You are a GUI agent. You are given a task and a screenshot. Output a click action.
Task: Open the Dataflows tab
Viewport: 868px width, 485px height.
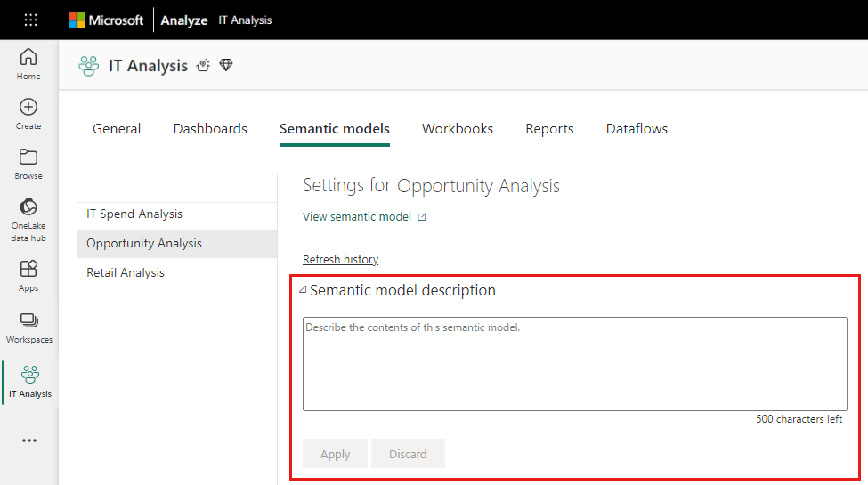(637, 129)
